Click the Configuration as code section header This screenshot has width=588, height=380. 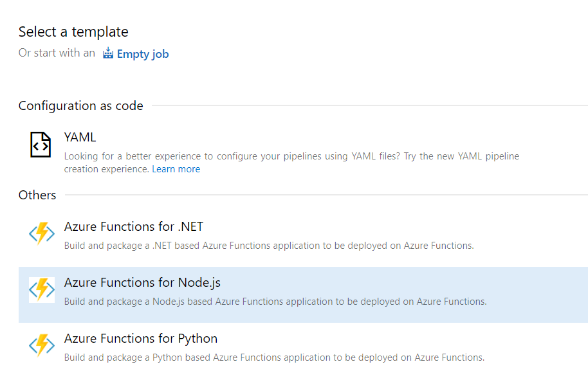pos(81,106)
